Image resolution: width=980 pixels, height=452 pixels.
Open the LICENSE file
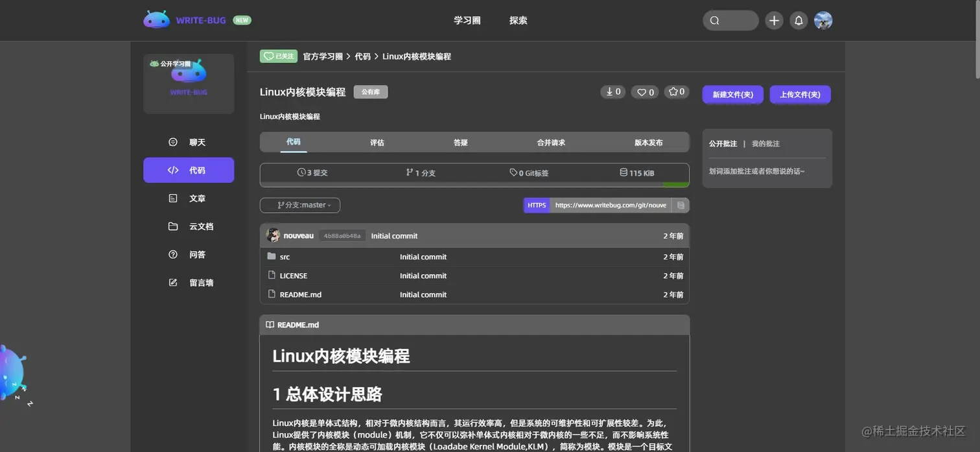point(294,276)
